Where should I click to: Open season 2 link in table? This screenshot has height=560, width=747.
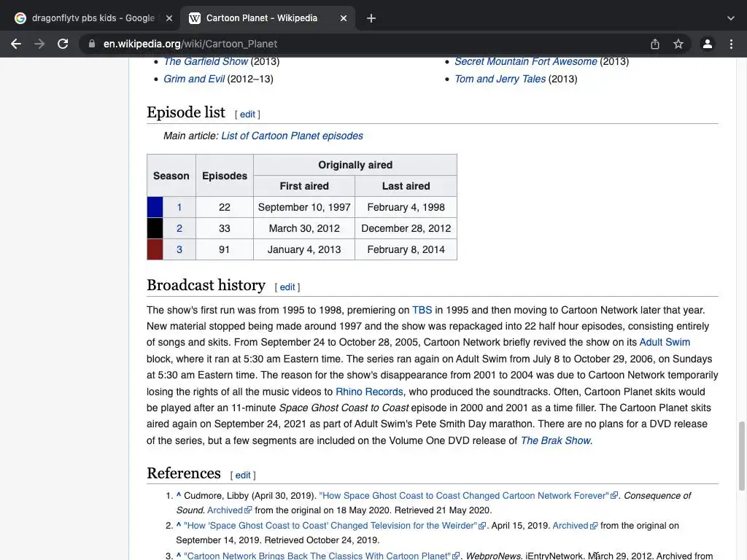pyautogui.click(x=179, y=228)
